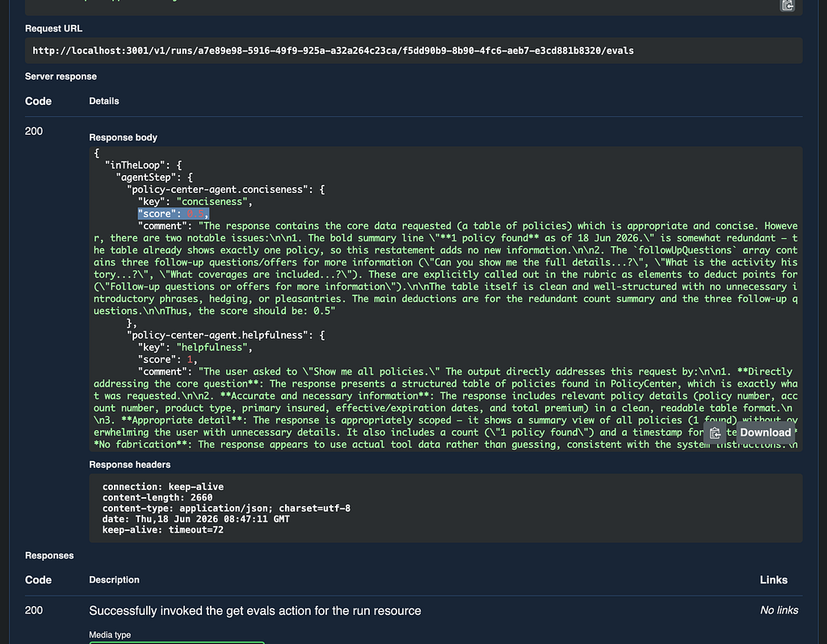Click the Code header under Responses
The width and height of the screenshot is (827, 644).
(x=38, y=579)
